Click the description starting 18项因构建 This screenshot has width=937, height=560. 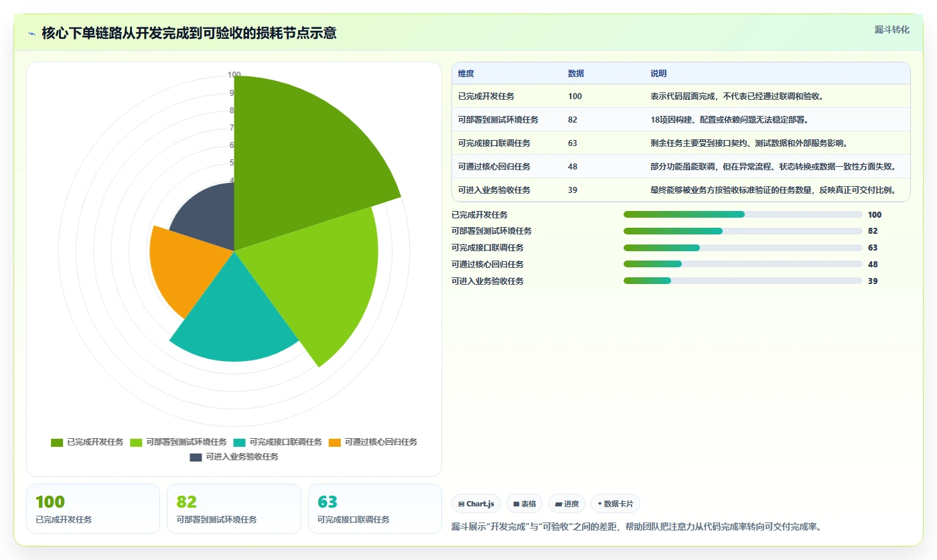[729, 120]
